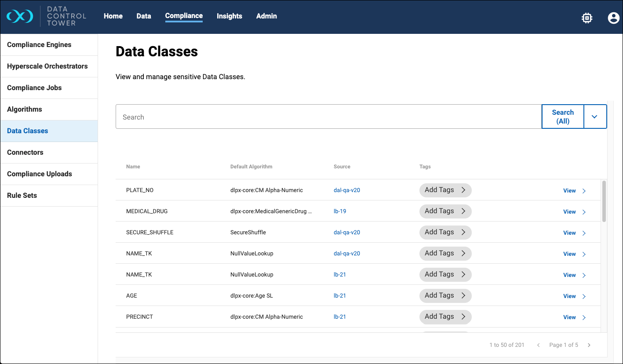623x364 pixels.
Task: Click the previous page arrow in pagination
Action: [x=538, y=345]
